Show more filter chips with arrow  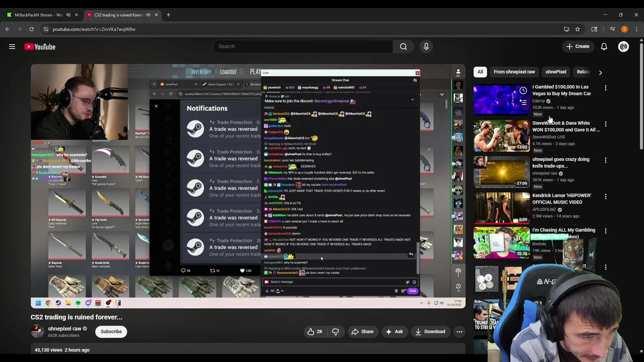pyautogui.click(x=600, y=72)
